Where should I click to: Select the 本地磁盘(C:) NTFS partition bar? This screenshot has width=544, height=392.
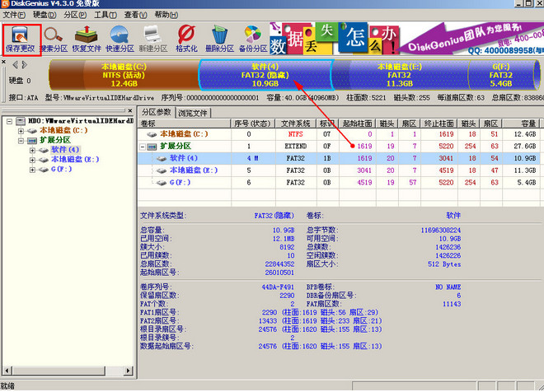(124, 75)
